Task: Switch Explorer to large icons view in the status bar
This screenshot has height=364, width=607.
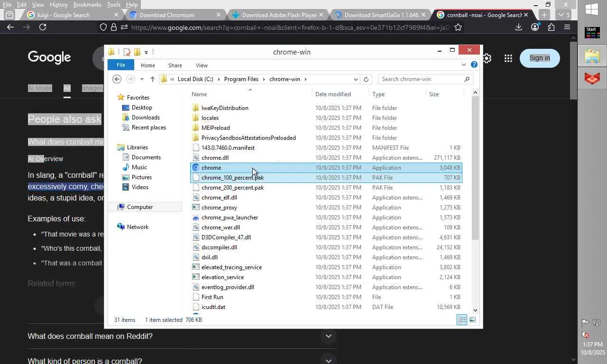Action: [472, 320]
